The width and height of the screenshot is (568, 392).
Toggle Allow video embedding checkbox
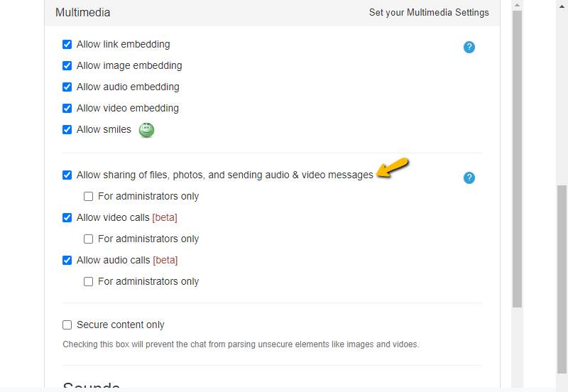pyautogui.click(x=67, y=108)
